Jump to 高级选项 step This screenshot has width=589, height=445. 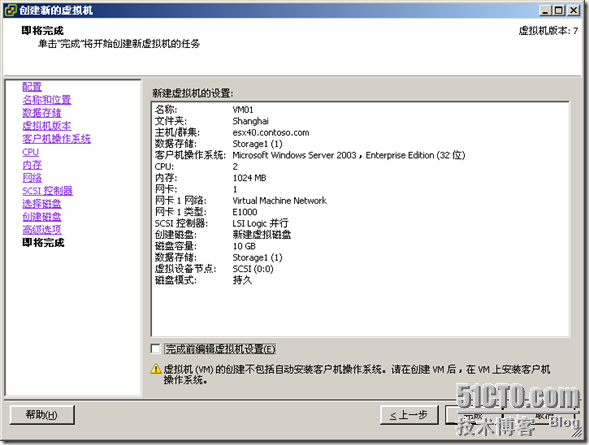[x=42, y=229]
